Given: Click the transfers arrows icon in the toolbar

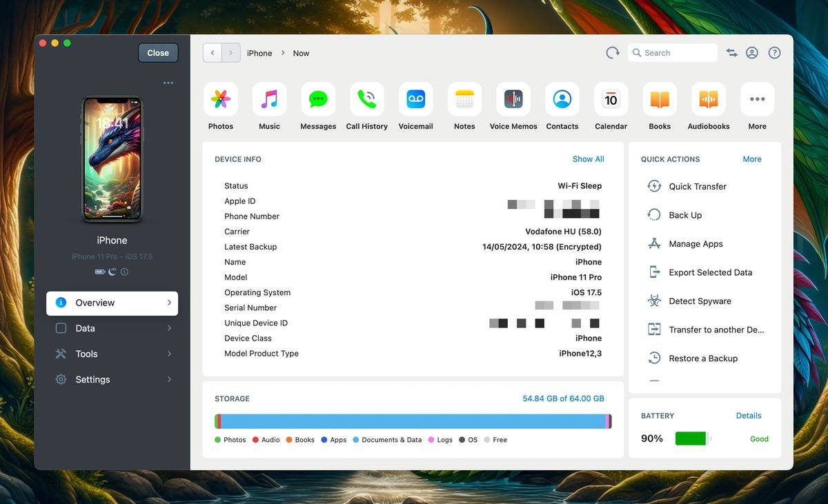Looking at the screenshot, I should click(x=731, y=53).
